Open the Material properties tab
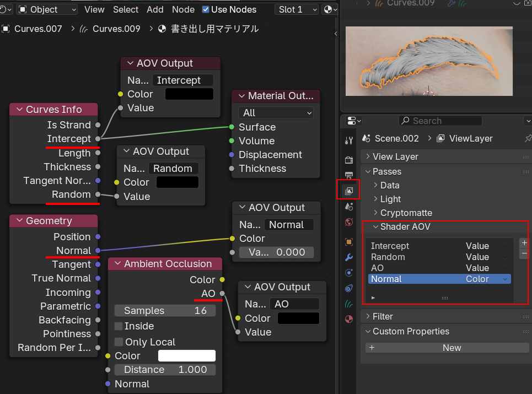The height and width of the screenshot is (394, 532). pyautogui.click(x=348, y=319)
